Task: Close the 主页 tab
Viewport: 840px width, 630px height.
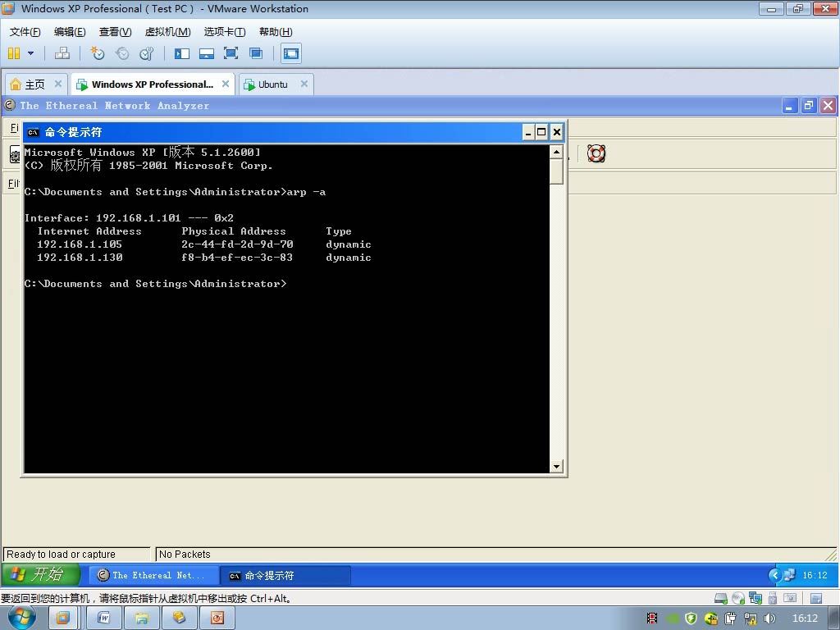Action: pyautogui.click(x=58, y=84)
